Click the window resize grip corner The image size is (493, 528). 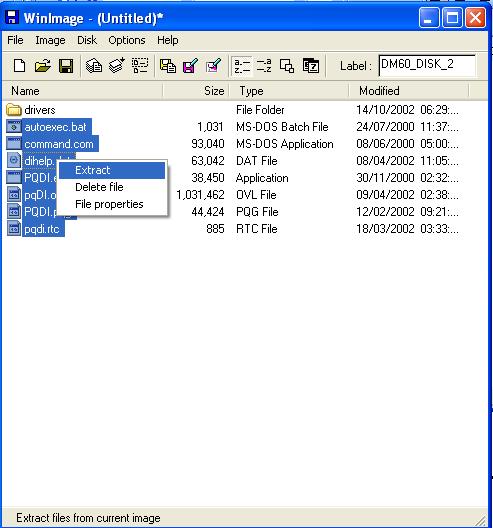tap(481, 520)
